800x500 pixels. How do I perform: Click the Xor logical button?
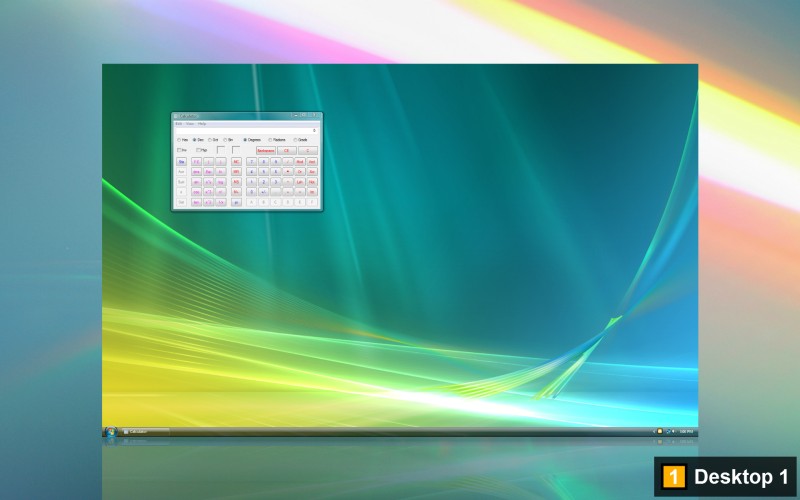(x=312, y=172)
